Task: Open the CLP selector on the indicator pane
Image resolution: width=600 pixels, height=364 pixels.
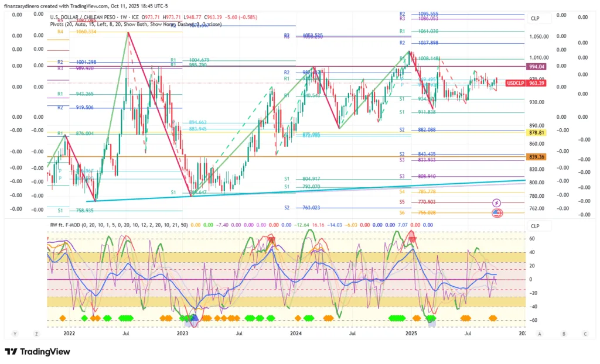Action: [535, 225]
